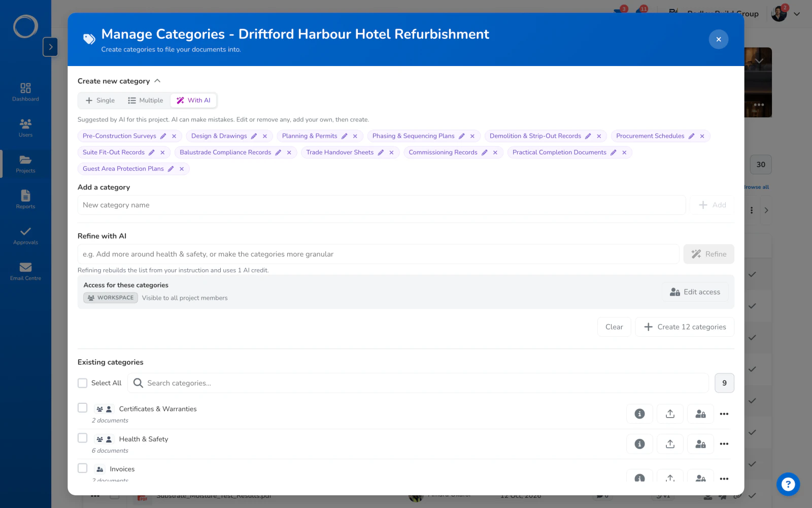Open more options for Invoices category
Viewport: 812px width, 508px height.
724,478
